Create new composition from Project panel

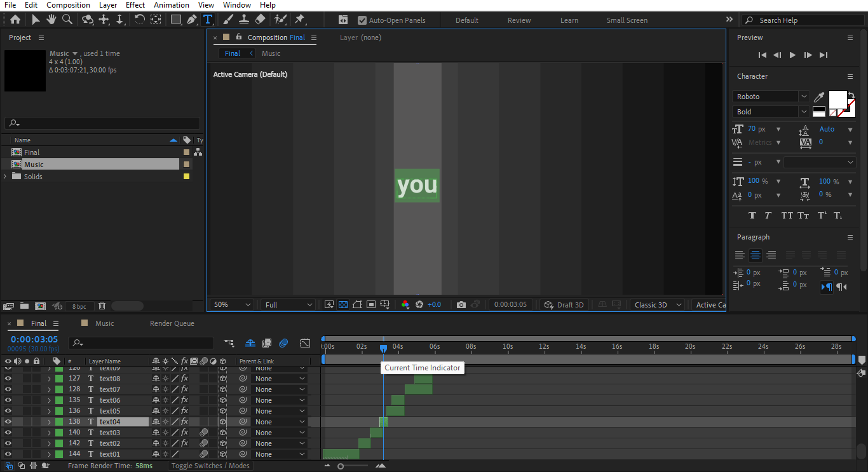(x=40, y=306)
